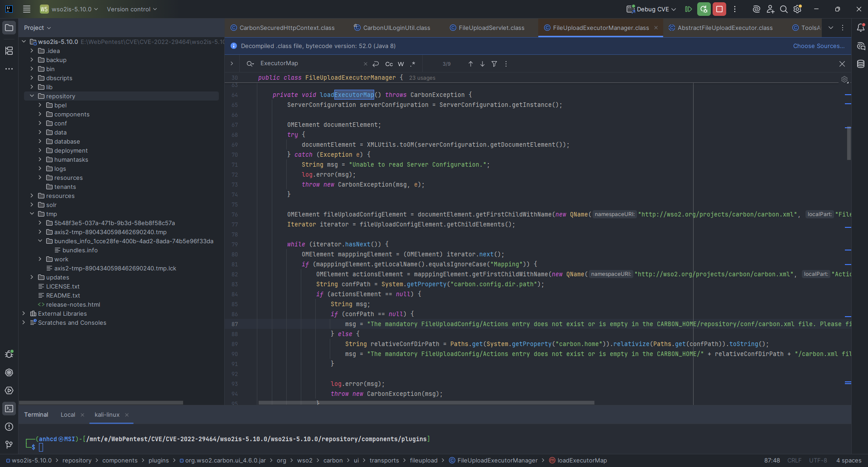Open the Database tool window
The image size is (868, 467).
click(861, 64)
